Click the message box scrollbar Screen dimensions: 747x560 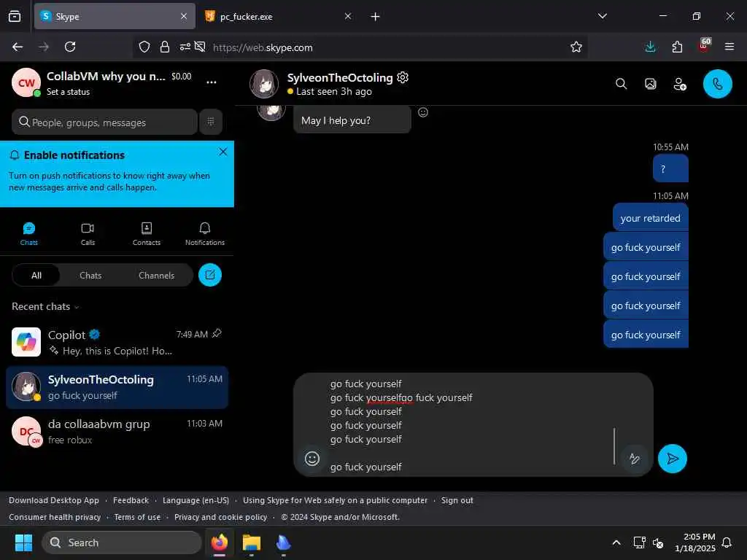[614, 446]
